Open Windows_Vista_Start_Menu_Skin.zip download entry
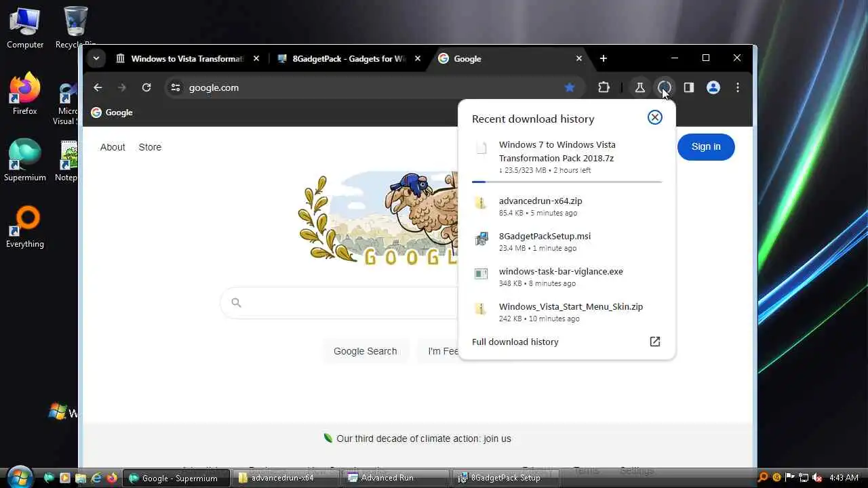This screenshot has height=488, width=868. click(x=567, y=312)
